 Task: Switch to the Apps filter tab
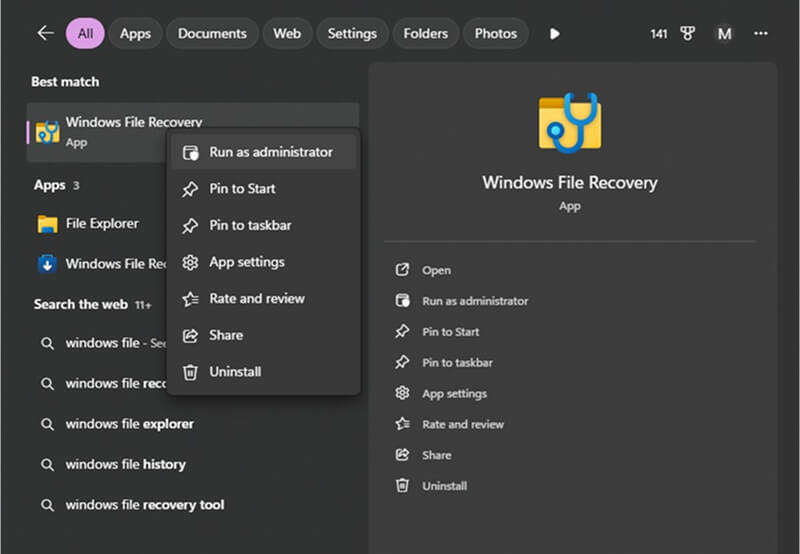click(x=135, y=34)
